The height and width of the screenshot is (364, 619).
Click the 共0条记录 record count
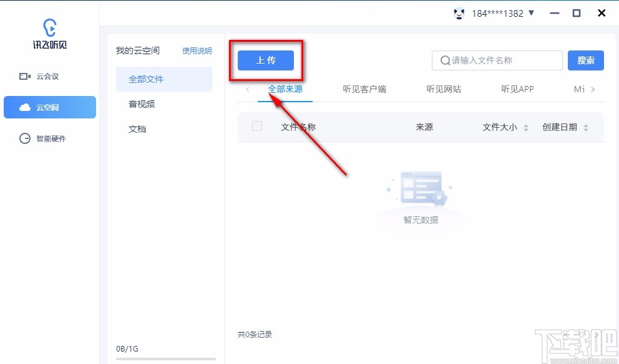tap(255, 335)
